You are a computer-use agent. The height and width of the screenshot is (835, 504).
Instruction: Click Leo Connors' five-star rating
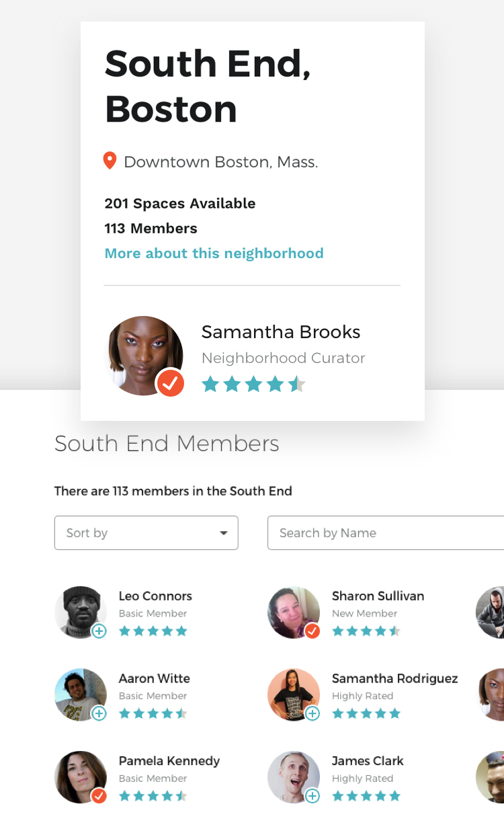(x=153, y=631)
